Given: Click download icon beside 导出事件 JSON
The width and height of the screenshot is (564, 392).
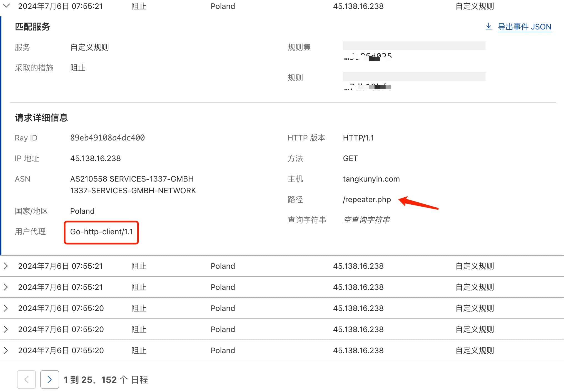Looking at the screenshot, I should (488, 27).
